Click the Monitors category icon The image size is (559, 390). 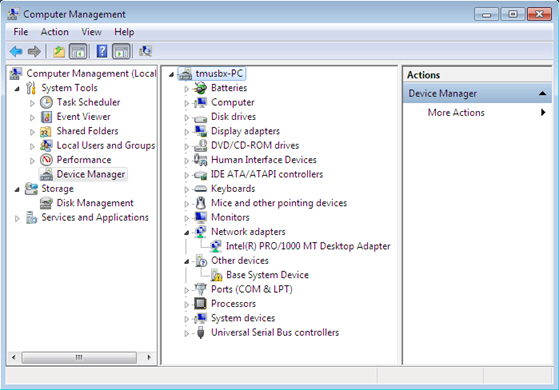tap(200, 217)
